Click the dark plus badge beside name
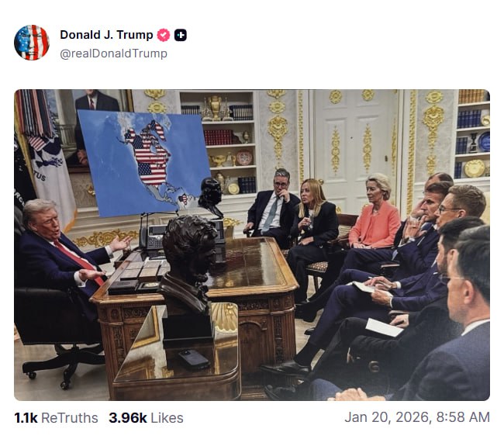504x439 pixels. (181, 35)
